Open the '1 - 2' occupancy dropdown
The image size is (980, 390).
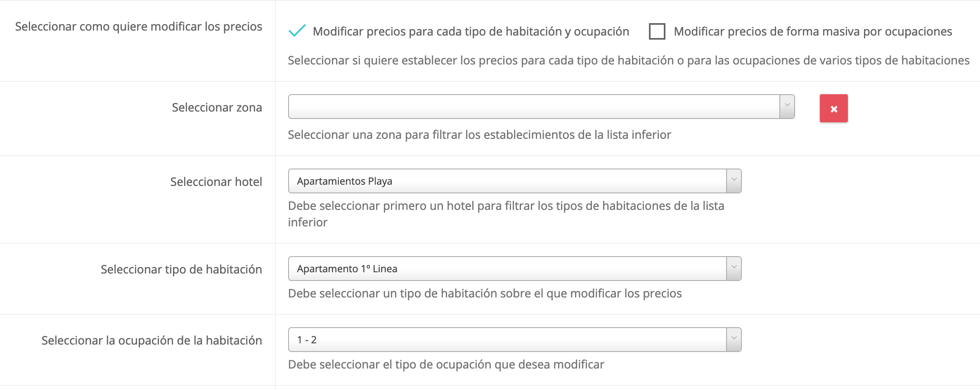(507, 340)
